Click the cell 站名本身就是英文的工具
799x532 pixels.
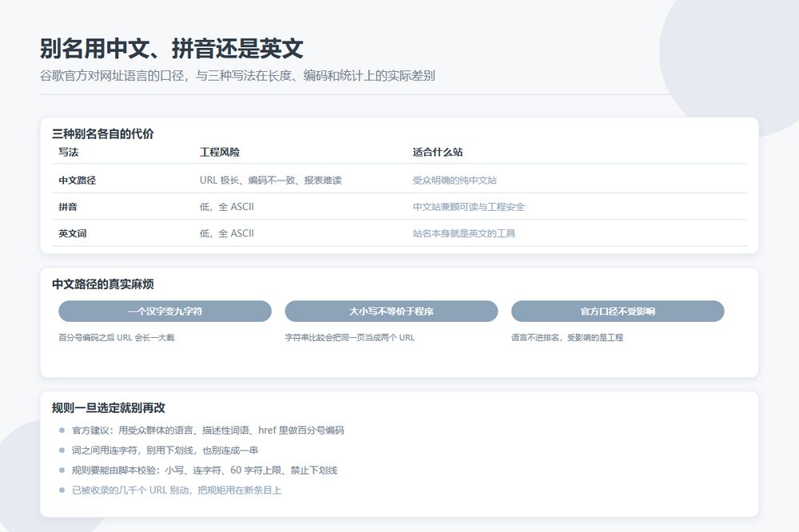(463, 233)
